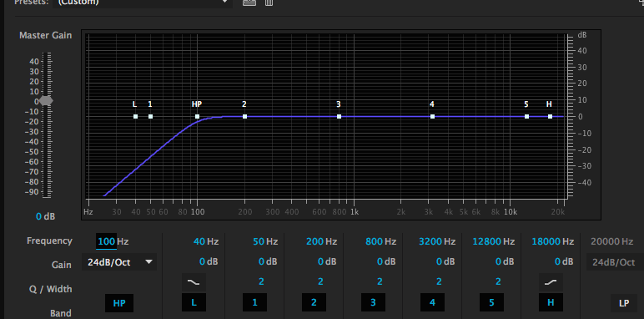Open the Presets (Custom) dropdown
Screen dimensions: 644x319
[142, 3]
